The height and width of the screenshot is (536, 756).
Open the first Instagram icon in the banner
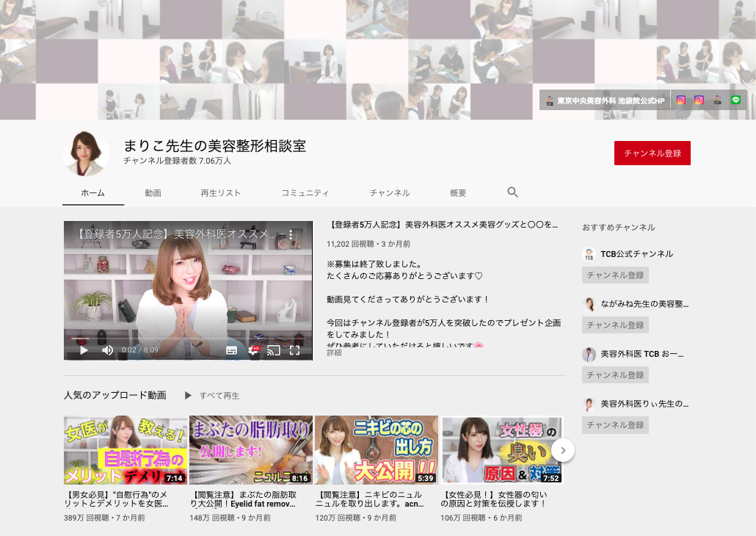pyautogui.click(x=680, y=100)
